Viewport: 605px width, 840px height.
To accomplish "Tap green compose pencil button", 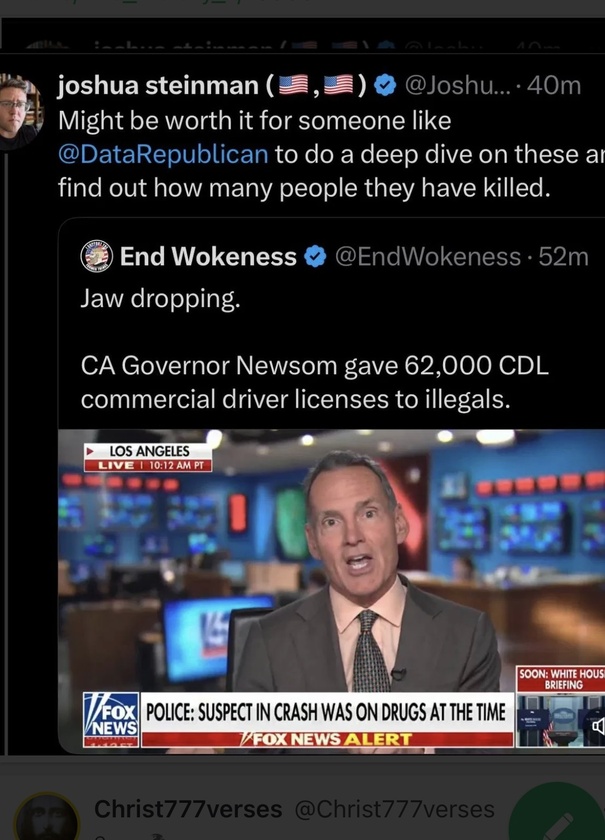I will coord(557,814).
